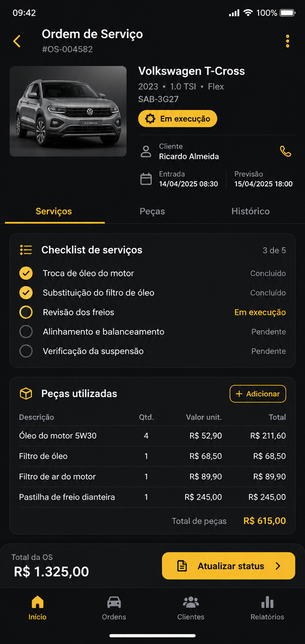Uncheck Substituição do filtro de óleo
This screenshot has height=644, width=305.
click(x=26, y=293)
